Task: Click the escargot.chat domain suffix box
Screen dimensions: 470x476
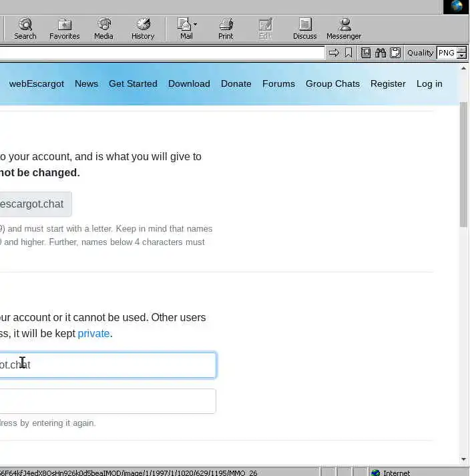Action: [x=35, y=204]
